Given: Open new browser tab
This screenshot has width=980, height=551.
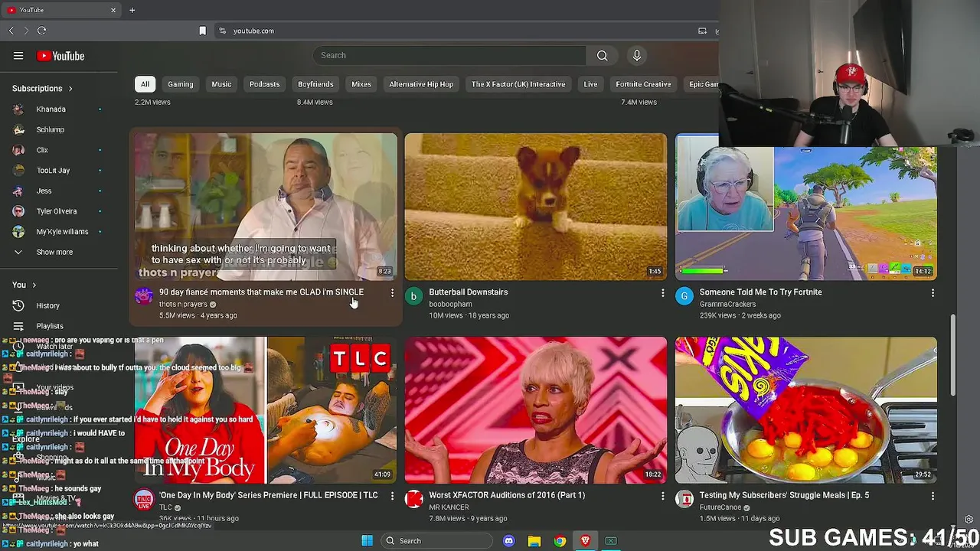Looking at the screenshot, I should click(132, 10).
